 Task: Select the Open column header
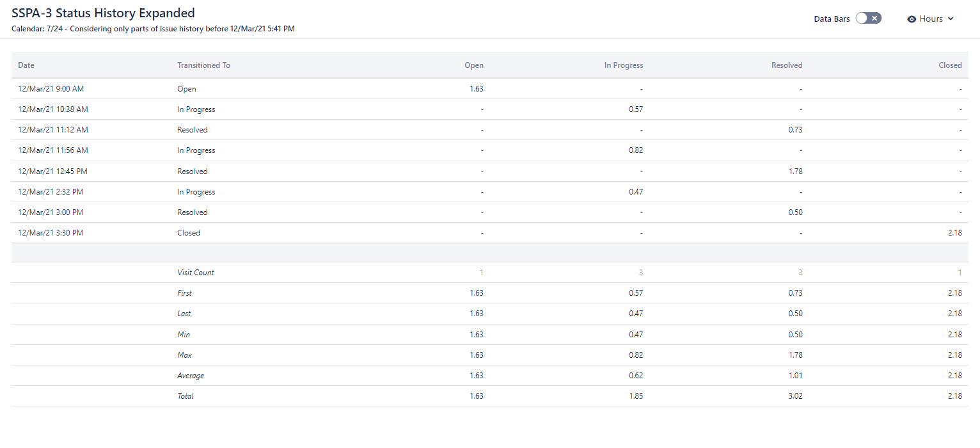click(x=474, y=65)
